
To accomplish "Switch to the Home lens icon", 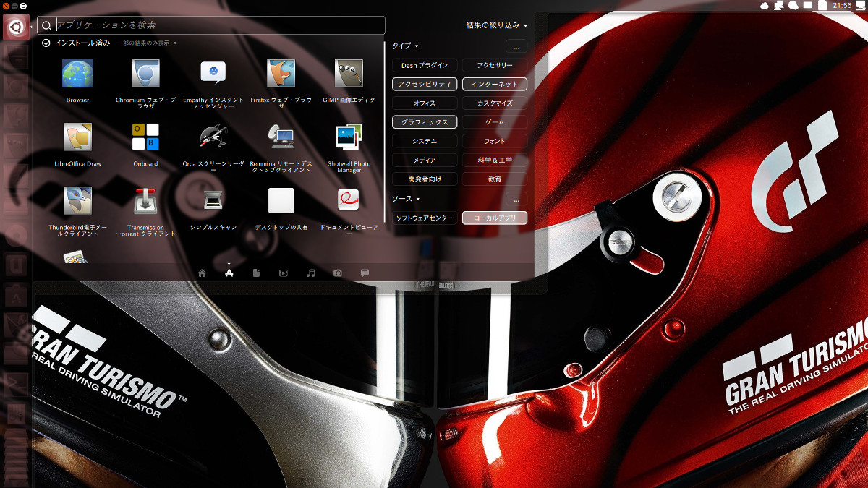I will tap(202, 273).
